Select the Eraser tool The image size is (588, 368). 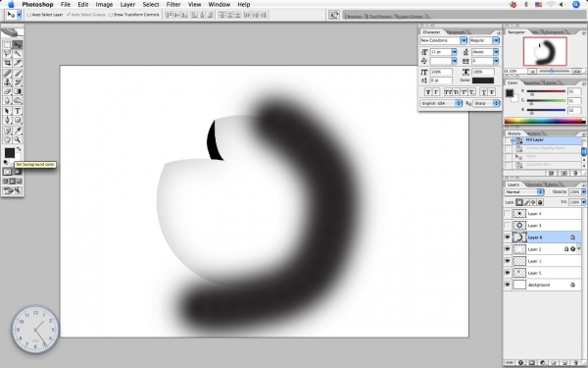(7, 91)
